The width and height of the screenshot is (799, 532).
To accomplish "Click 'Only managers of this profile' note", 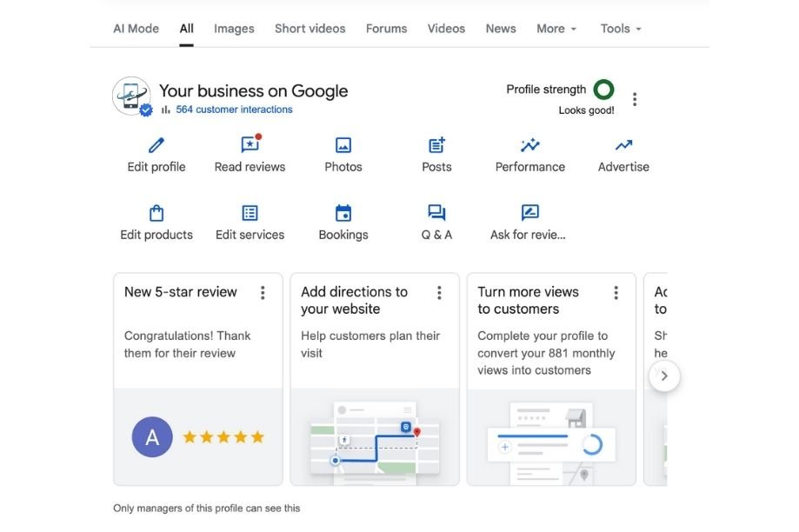I will click(x=206, y=508).
